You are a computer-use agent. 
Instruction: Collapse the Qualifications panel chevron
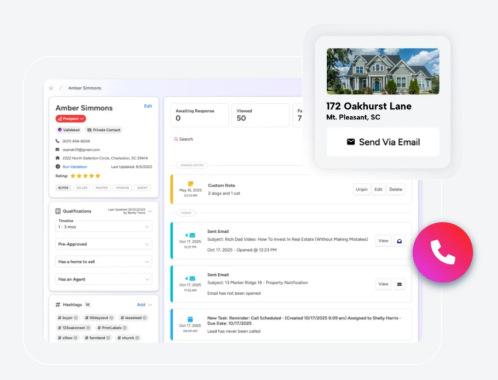click(x=150, y=211)
